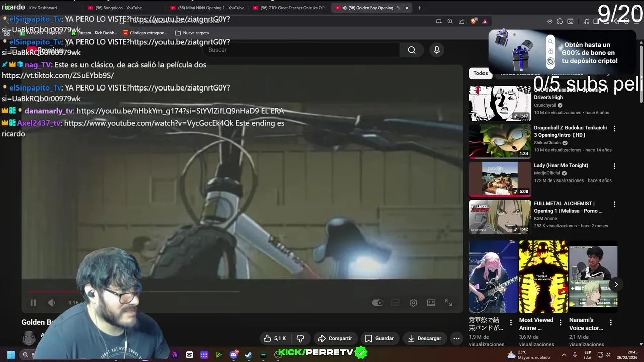Open a new browser tab
644x362 pixels.
click(419, 8)
